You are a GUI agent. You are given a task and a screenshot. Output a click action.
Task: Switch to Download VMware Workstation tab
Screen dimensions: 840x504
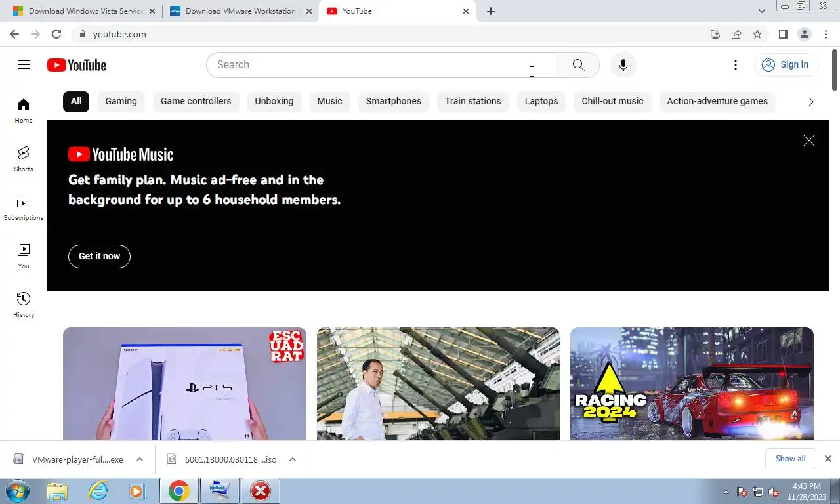tap(240, 11)
